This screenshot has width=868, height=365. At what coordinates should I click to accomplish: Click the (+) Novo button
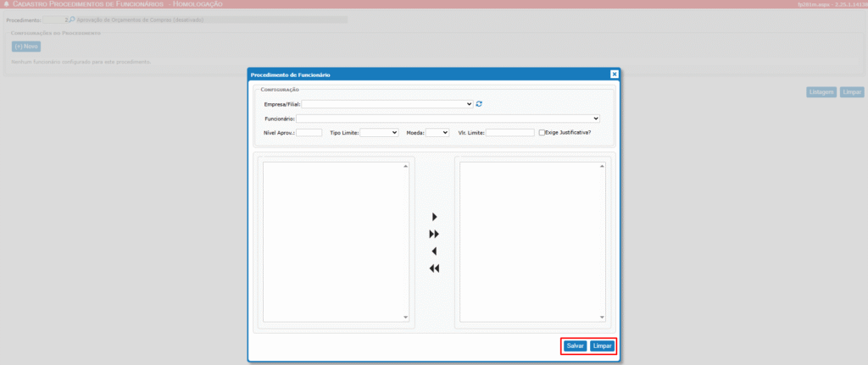pyautogui.click(x=26, y=47)
